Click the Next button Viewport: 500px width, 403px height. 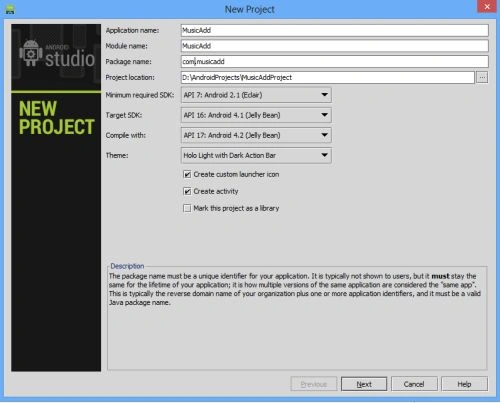(x=364, y=384)
